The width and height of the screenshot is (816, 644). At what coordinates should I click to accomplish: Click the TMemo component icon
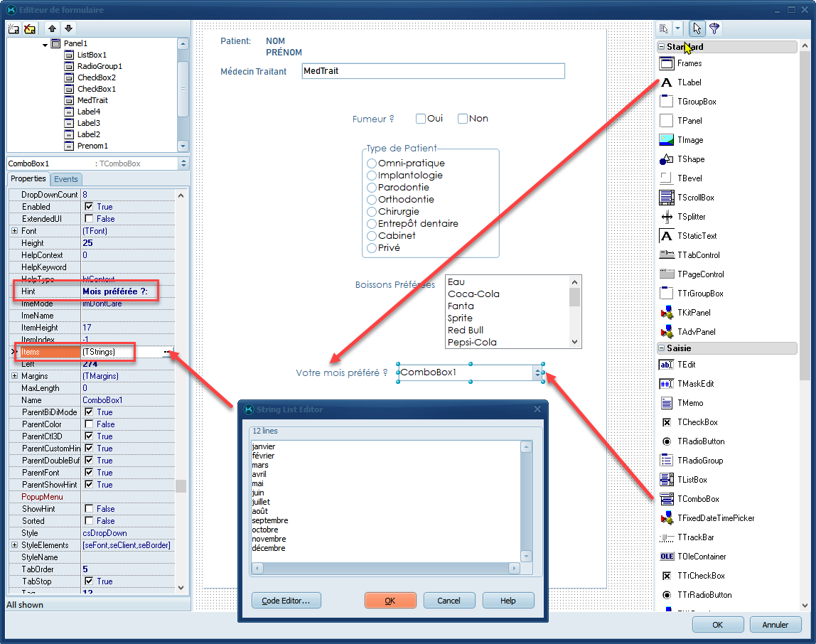(666, 403)
